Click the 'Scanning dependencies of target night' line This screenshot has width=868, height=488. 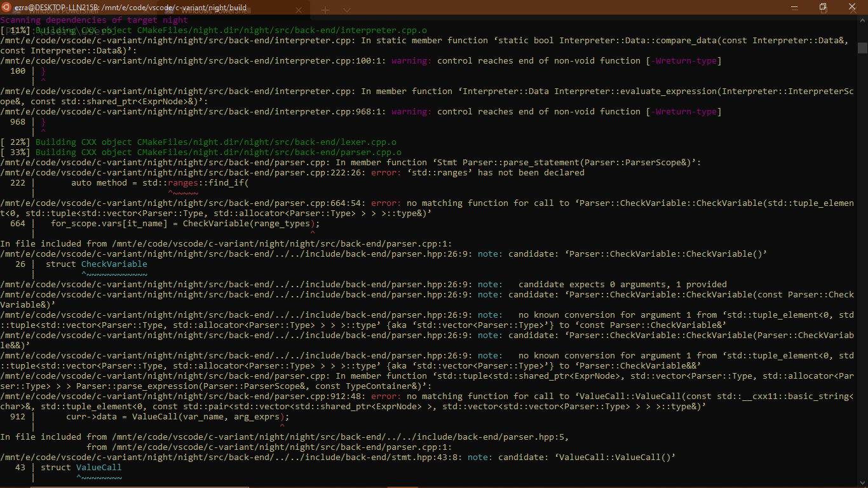[95, 20]
